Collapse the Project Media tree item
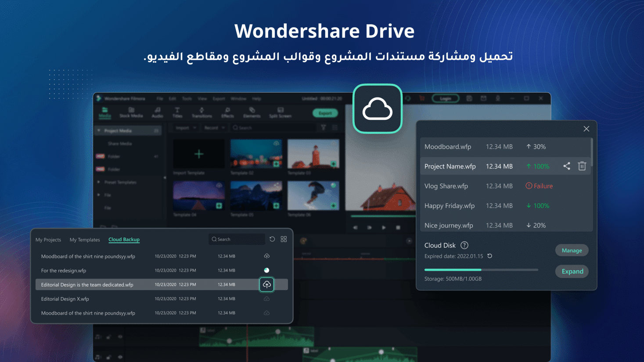This screenshot has height=362, width=644. click(99, 130)
